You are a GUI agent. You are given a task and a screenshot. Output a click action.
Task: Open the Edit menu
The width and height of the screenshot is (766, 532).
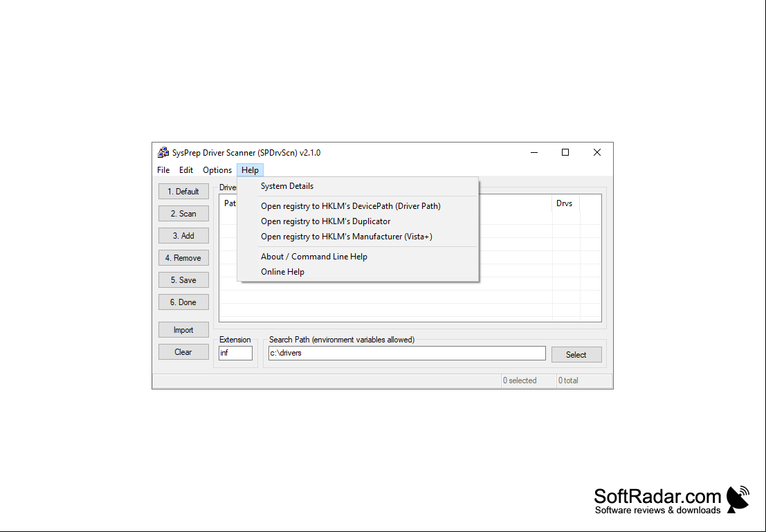pyautogui.click(x=186, y=170)
